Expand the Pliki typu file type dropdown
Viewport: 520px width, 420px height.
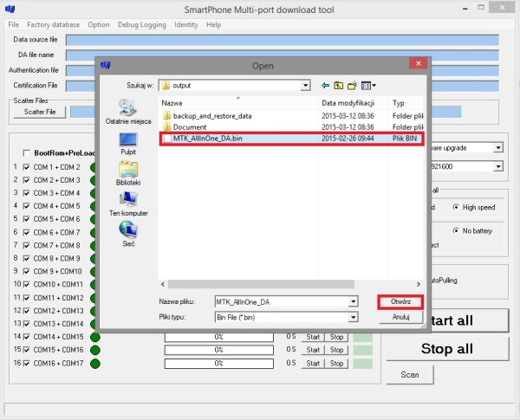click(353, 318)
